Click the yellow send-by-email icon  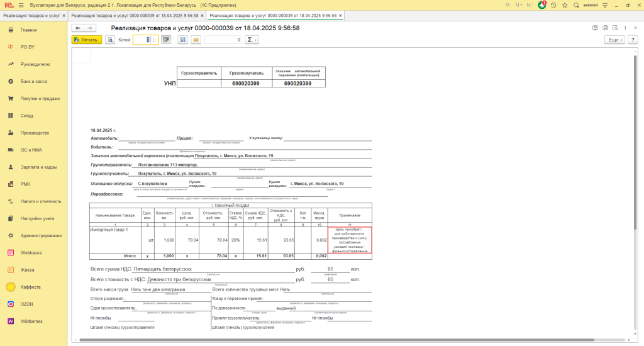196,40
